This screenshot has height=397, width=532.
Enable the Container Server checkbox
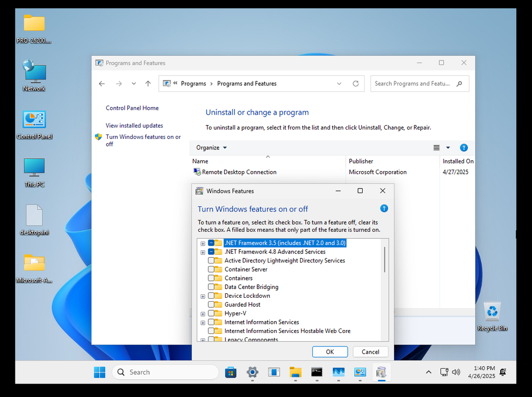pyautogui.click(x=211, y=269)
